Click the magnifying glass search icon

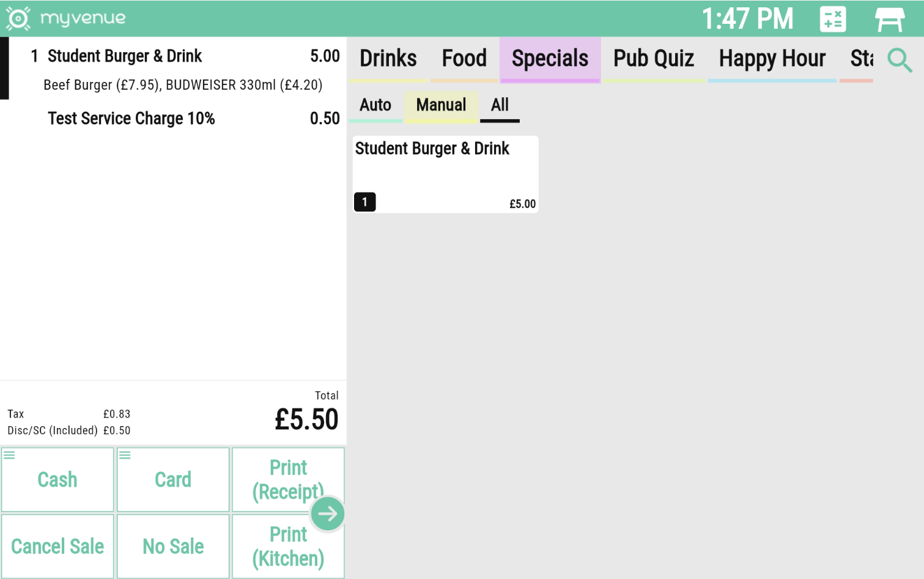click(900, 60)
